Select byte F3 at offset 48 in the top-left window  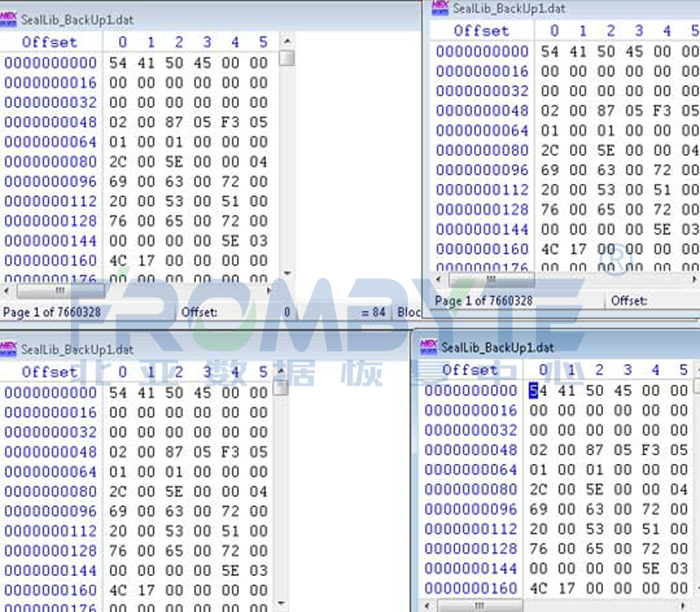point(230,122)
